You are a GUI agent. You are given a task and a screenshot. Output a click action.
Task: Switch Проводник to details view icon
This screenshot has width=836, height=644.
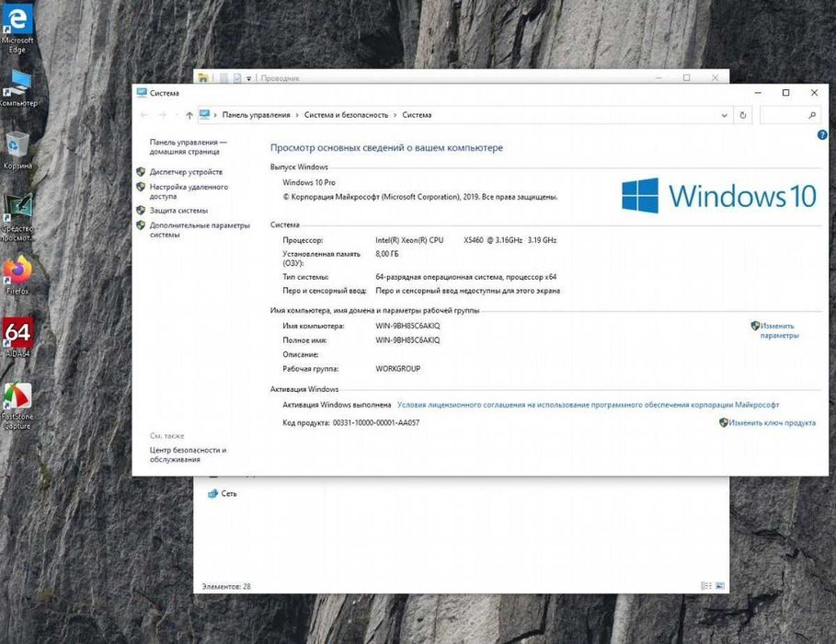(706, 586)
